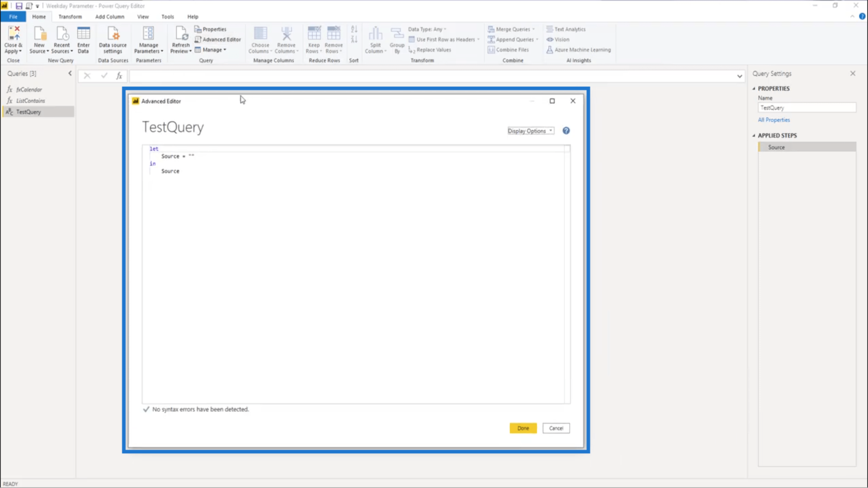
Task: Click the formula bar fx icon
Action: click(x=119, y=76)
